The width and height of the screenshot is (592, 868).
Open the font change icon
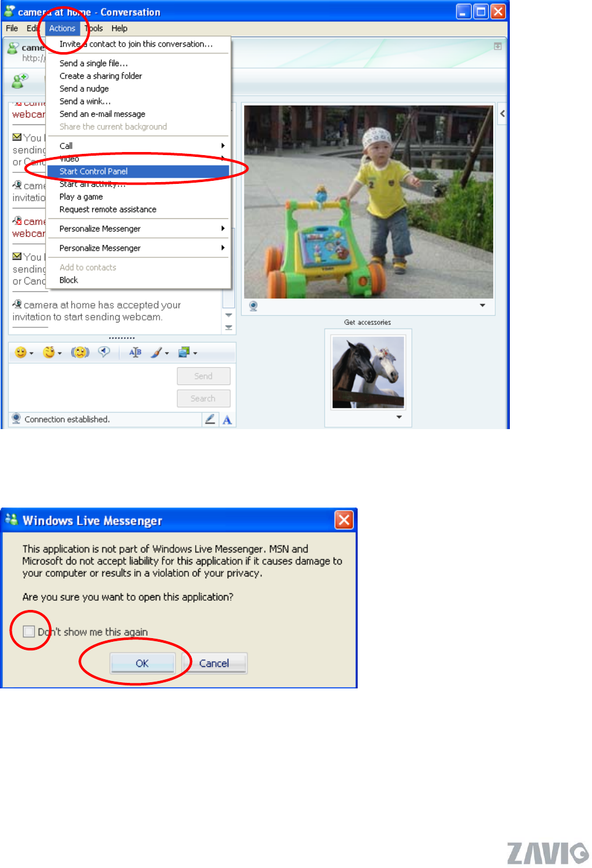tap(136, 352)
